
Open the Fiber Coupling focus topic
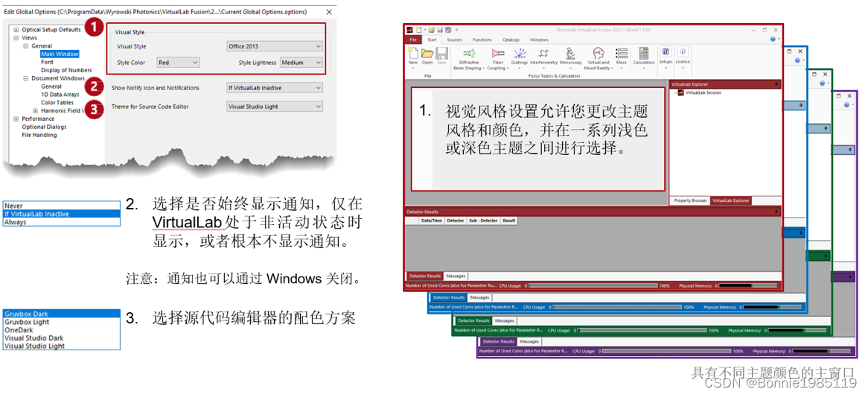(497, 58)
